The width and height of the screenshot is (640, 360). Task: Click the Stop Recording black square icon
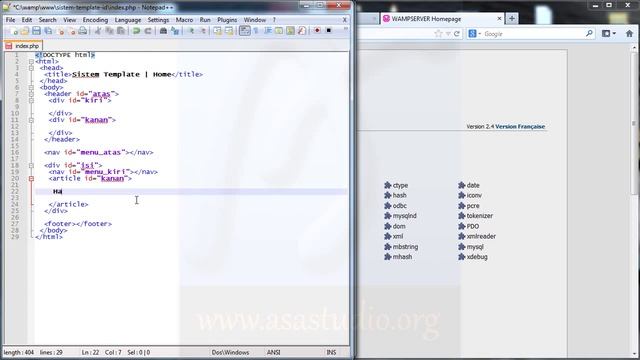coord(329,31)
